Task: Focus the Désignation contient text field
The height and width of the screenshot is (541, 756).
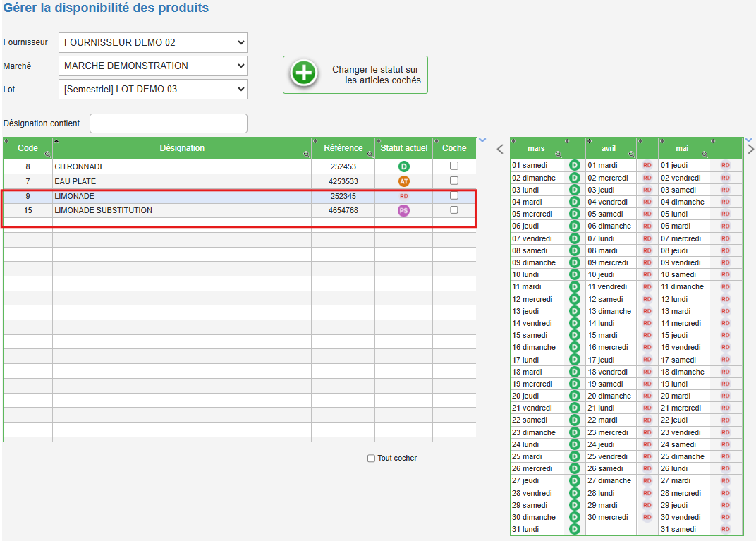Action: tap(169, 123)
